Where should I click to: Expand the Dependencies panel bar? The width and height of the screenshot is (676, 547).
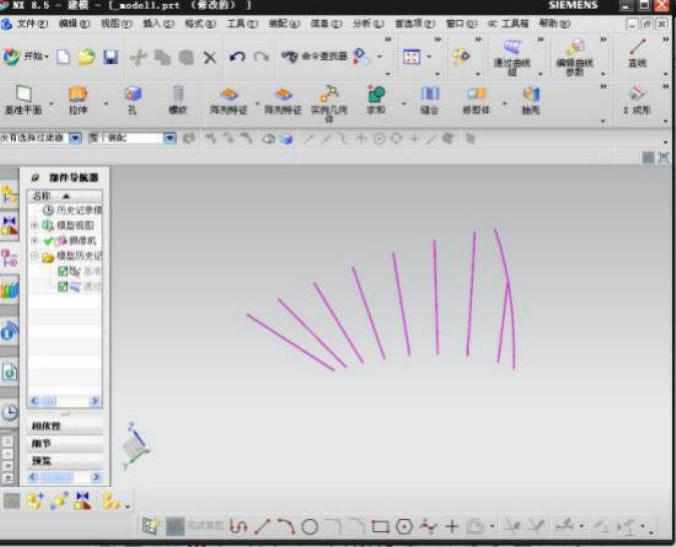click(x=65, y=426)
